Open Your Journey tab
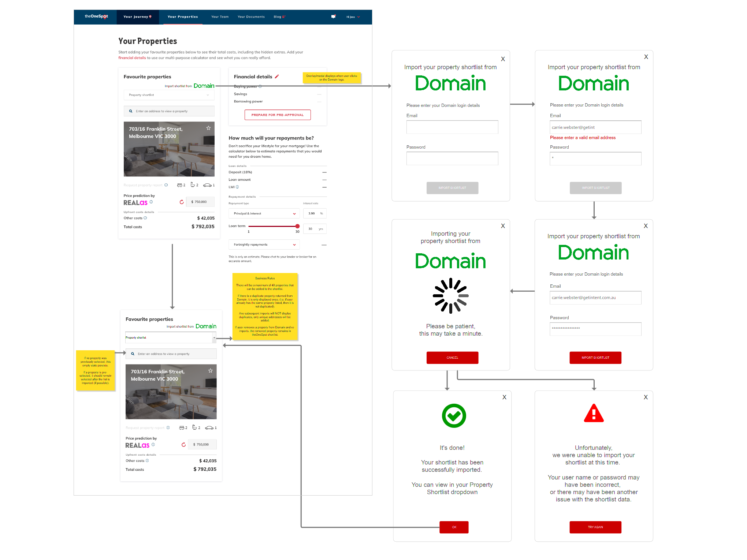Screen dimensions: 747x560 pos(137,17)
